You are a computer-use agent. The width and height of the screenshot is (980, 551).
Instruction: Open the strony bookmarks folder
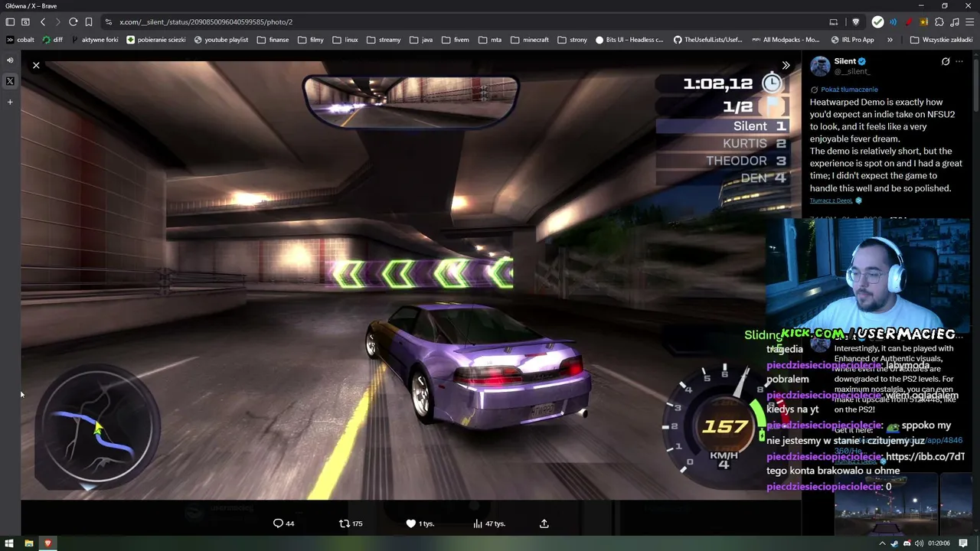coord(573,40)
